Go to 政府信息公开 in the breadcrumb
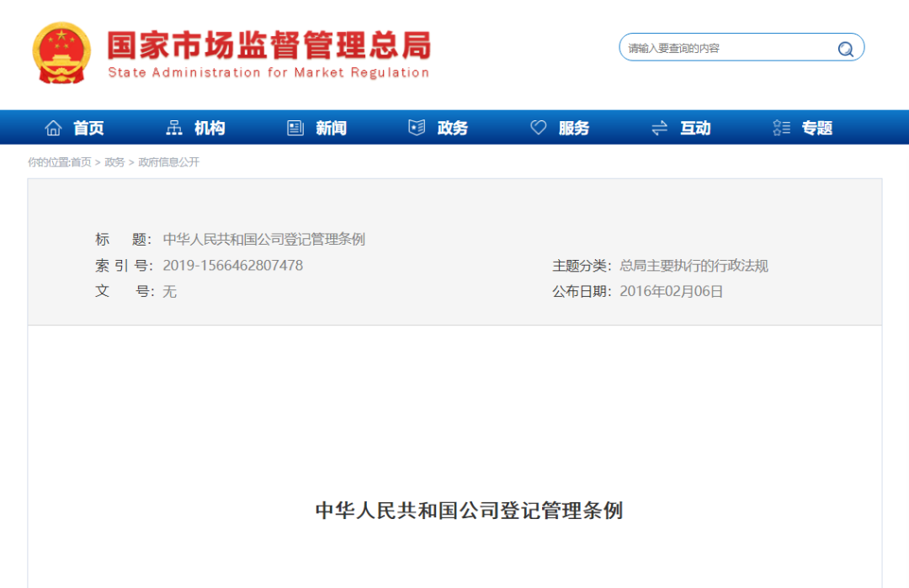The height and width of the screenshot is (588, 909). click(168, 162)
